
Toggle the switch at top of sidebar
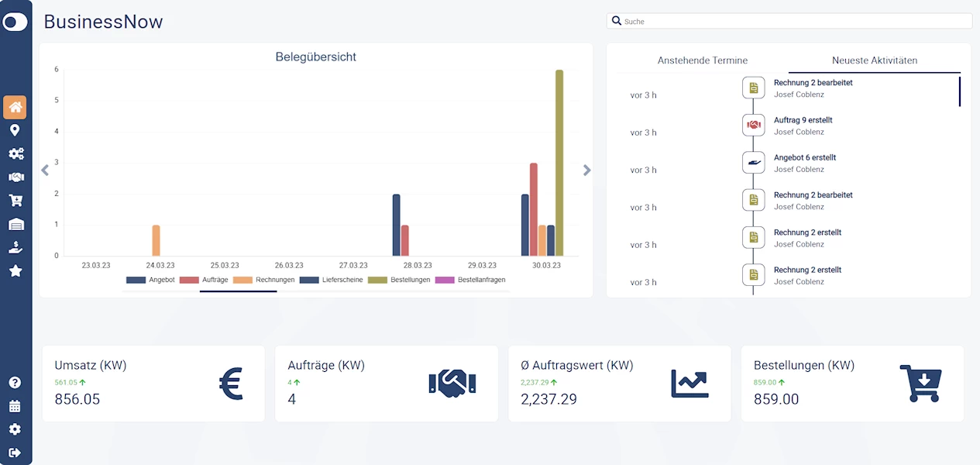(x=15, y=22)
